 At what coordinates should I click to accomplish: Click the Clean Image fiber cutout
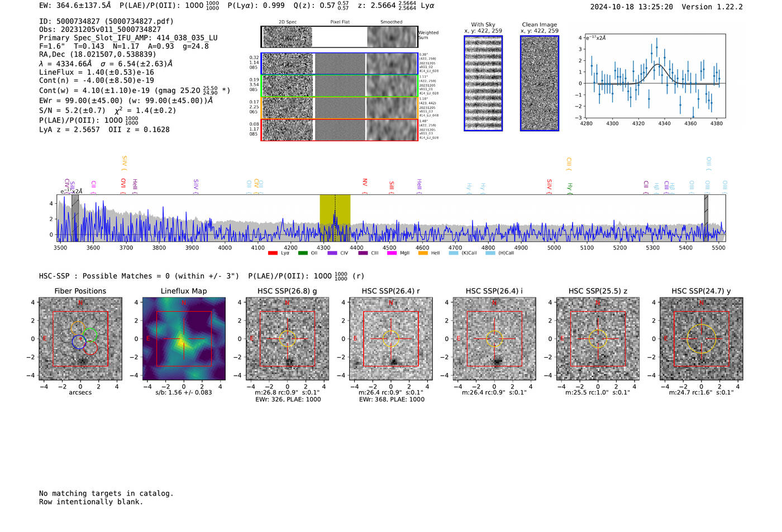click(x=540, y=83)
